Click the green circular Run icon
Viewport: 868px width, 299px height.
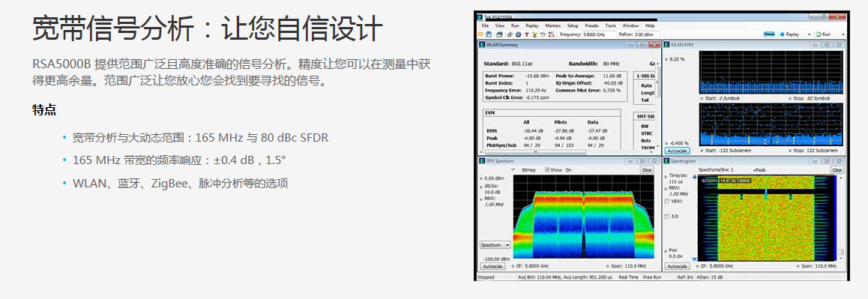pyautogui.click(x=819, y=34)
